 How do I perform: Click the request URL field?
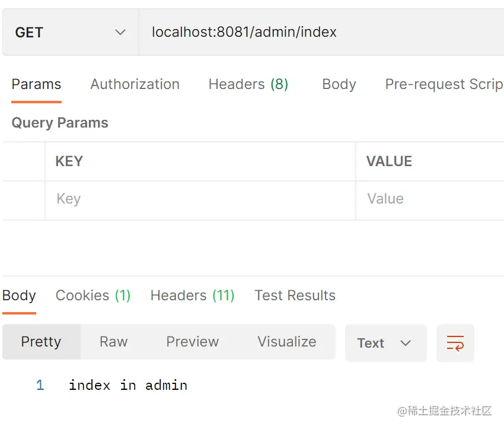point(320,33)
